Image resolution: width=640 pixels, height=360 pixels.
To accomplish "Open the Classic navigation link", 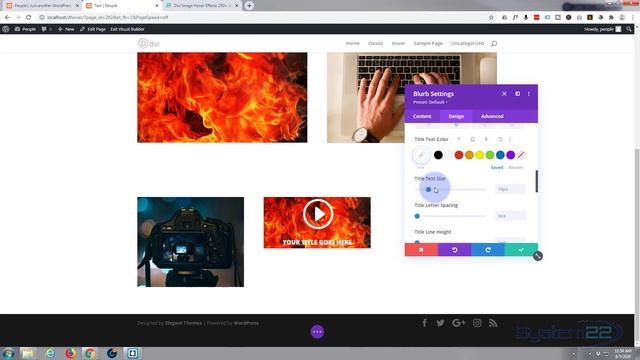I will [376, 43].
